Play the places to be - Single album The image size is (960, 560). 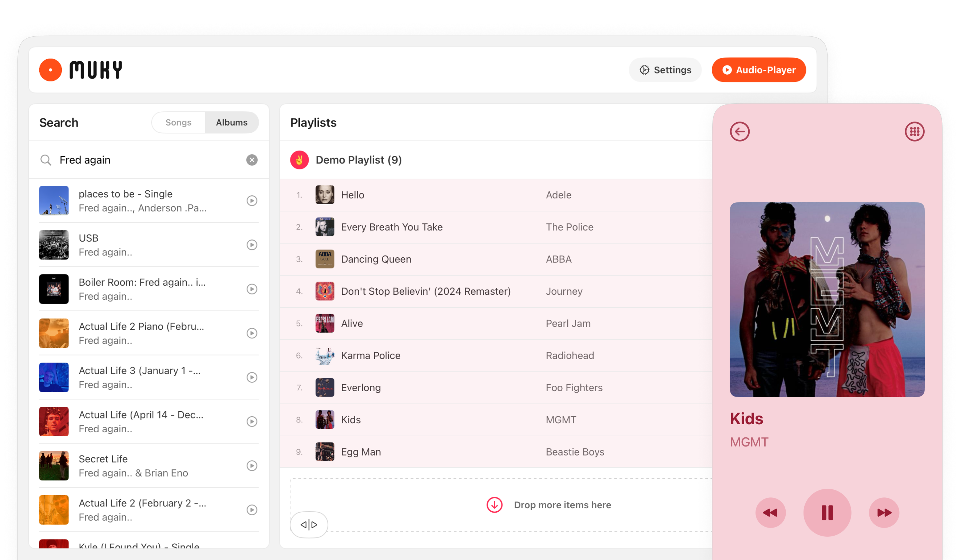(x=252, y=201)
